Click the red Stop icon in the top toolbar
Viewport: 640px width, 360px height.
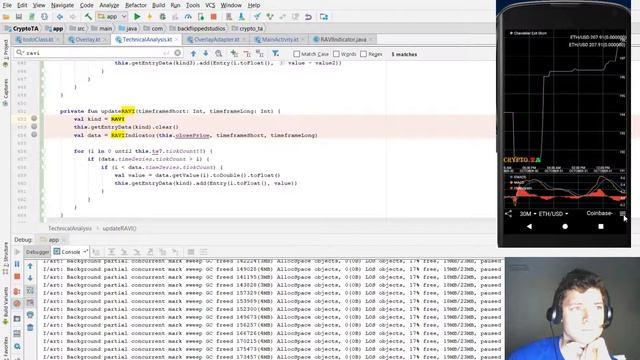[x=213, y=17]
